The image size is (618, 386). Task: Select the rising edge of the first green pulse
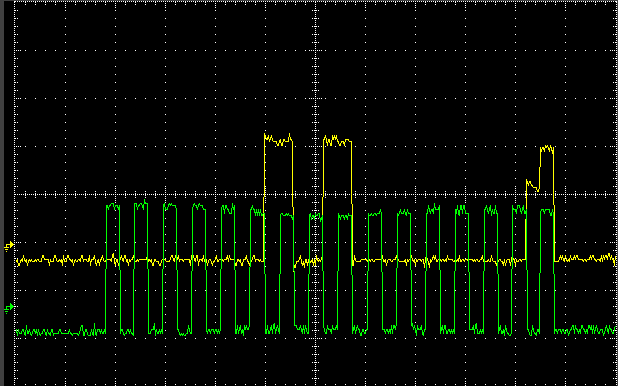[x=106, y=268]
